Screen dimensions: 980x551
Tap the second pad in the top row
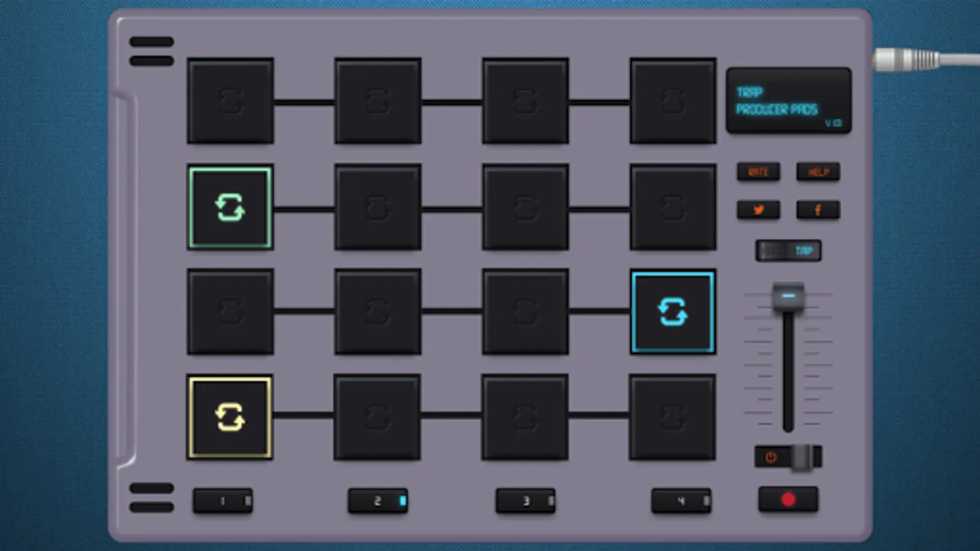pos(378,101)
